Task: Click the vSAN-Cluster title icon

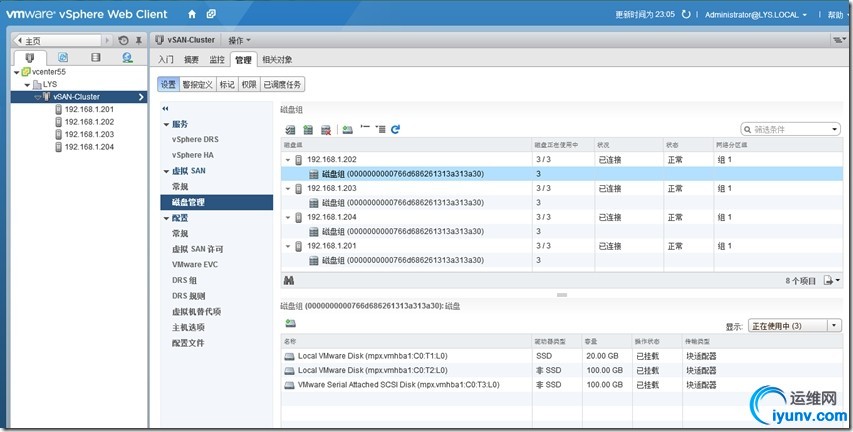Action: coord(159,40)
